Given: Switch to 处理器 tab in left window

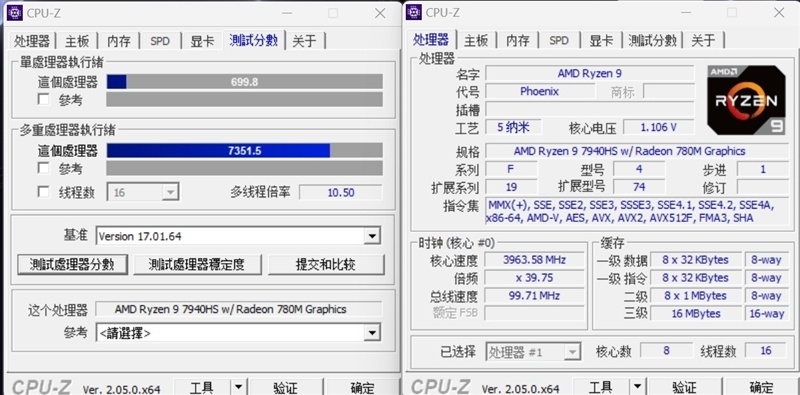Looking at the screenshot, I should pyautogui.click(x=32, y=41).
